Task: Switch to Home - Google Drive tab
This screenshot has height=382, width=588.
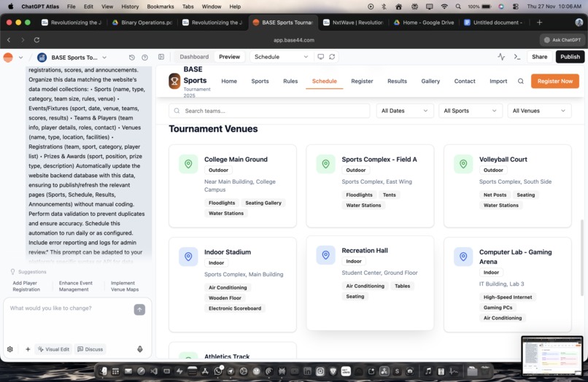Action: pyautogui.click(x=424, y=23)
